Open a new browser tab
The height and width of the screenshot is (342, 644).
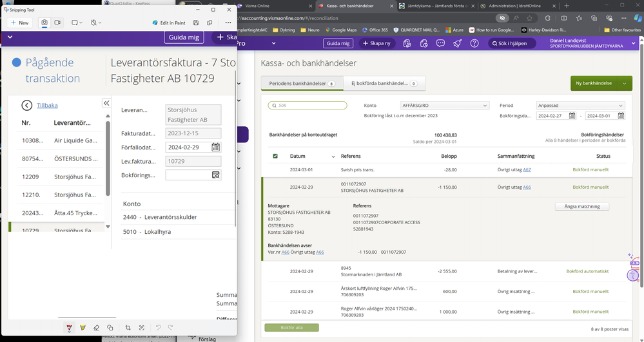(x=567, y=6)
